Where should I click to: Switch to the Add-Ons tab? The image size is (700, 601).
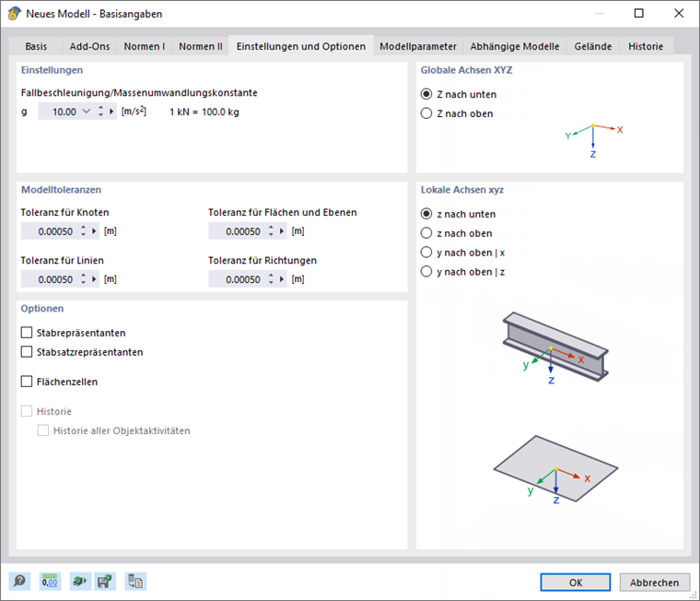click(x=89, y=46)
